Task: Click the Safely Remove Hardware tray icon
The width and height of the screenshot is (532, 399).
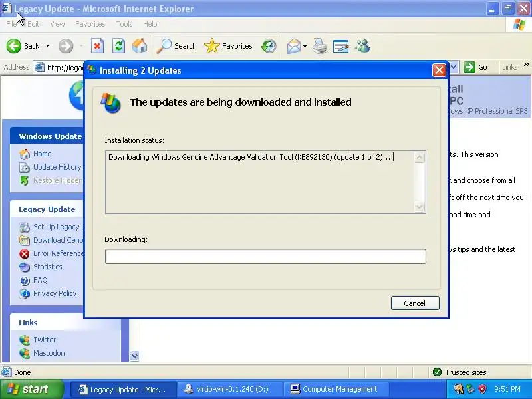Action: click(471, 389)
